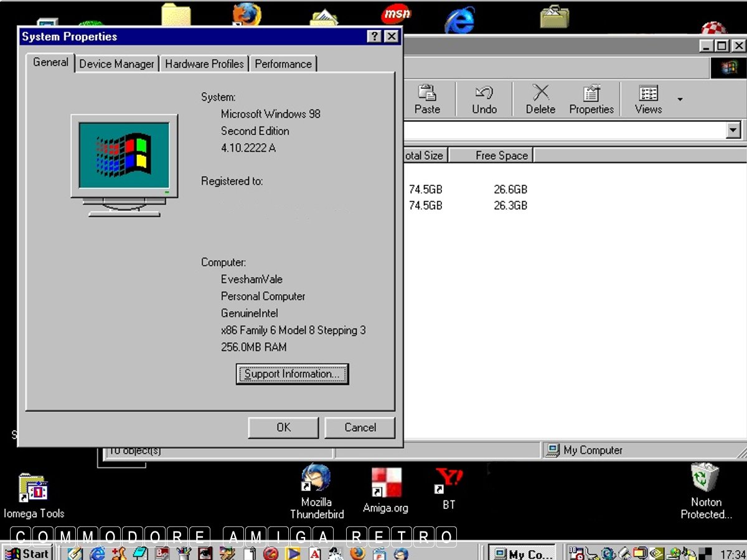The width and height of the screenshot is (747, 560).
Task: Open the Iomega Tools desktop icon
Action: [34, 489]
